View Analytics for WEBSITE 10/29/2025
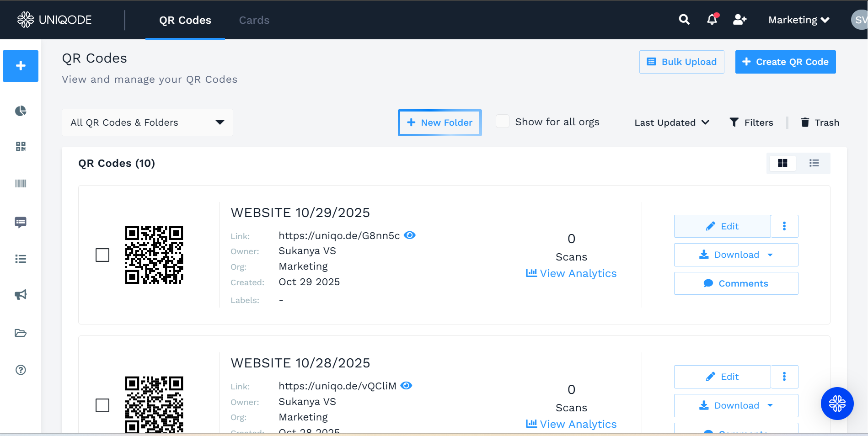This screenshot has width=868, height=436. pyautogui.click(x=571, y=273)
